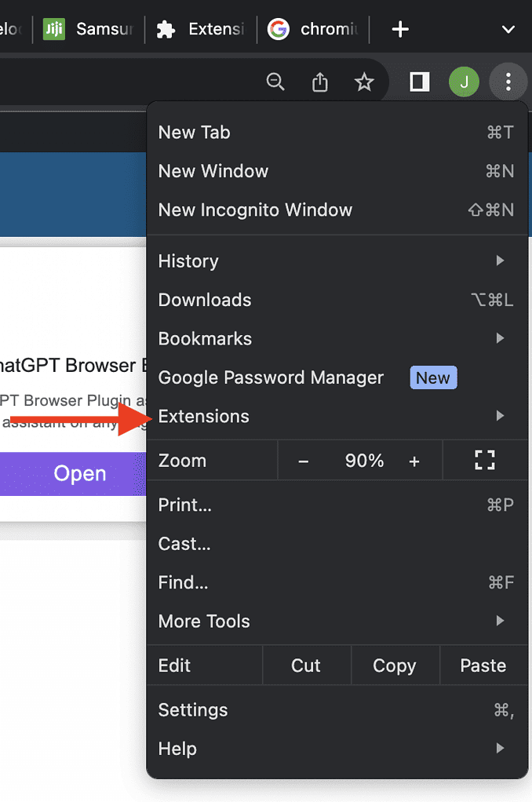Increase zoom with plus button
The height and width of the screenshot is (802, 532).
pos(414,461)
